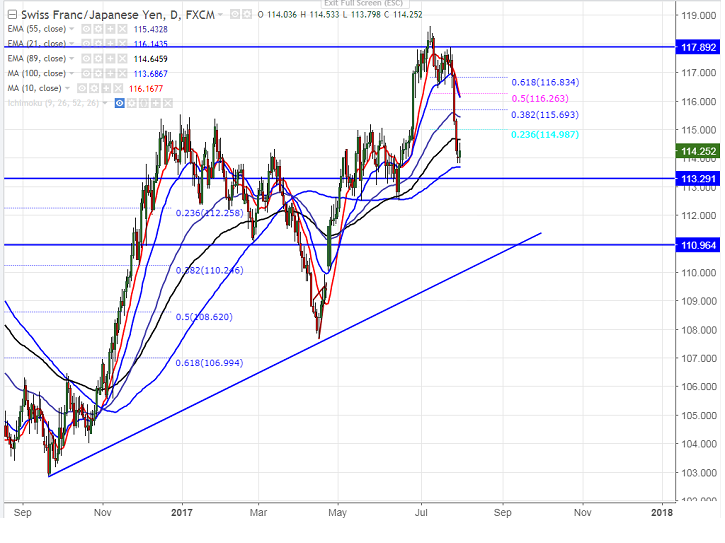Viewport: 725px width, 543px height.
Task: Select EMA (55, close) indicator label
Action: point(37,29)
